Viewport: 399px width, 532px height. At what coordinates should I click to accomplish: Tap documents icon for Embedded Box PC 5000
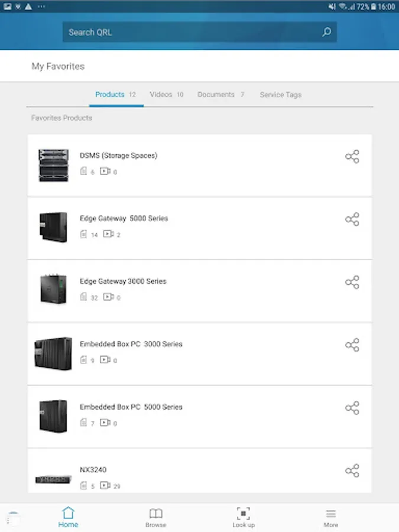83,423
